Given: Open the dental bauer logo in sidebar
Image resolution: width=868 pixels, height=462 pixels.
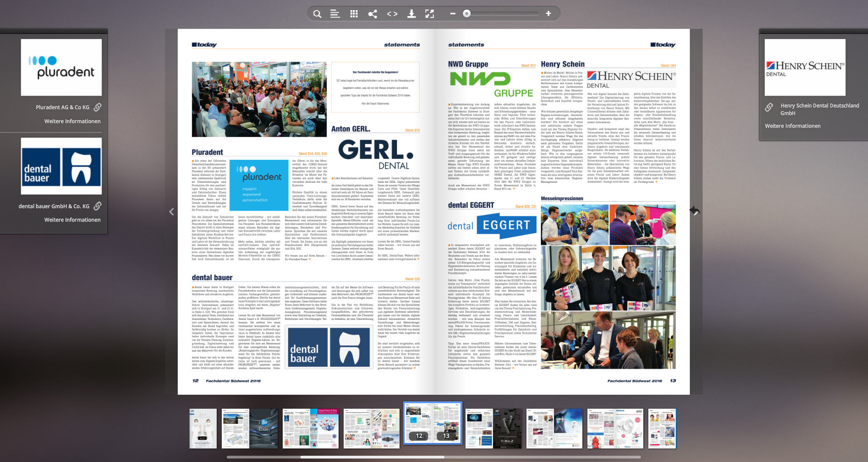Looking at the screenshot, I should (x=61, y=166).
